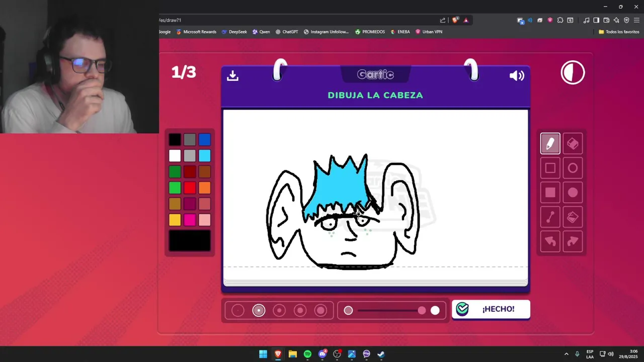Select the third brush size

pyautogui.click(x=279, y=311)
